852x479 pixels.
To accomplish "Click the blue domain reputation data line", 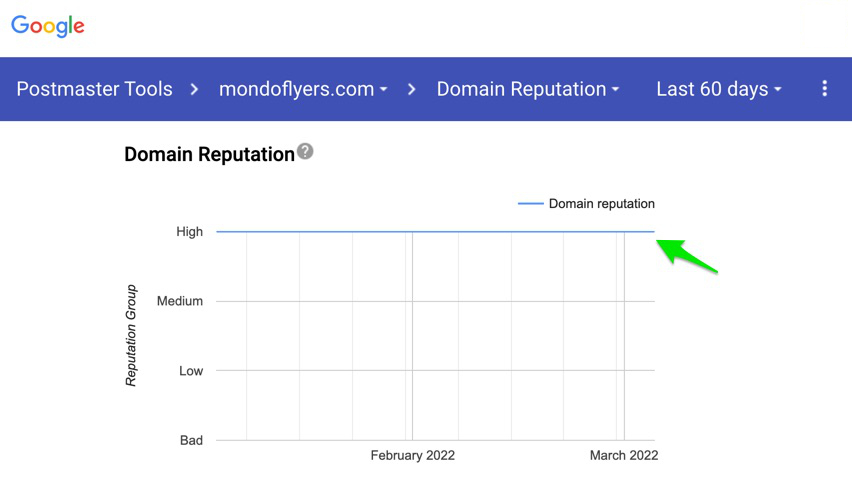I will click(x=435, y=232).
